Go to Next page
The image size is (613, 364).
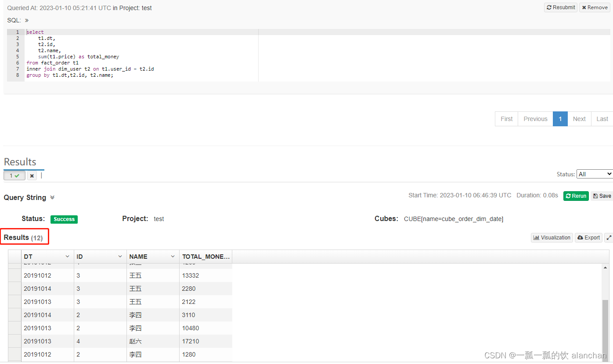pyautogui.click(x=579, y=119)
